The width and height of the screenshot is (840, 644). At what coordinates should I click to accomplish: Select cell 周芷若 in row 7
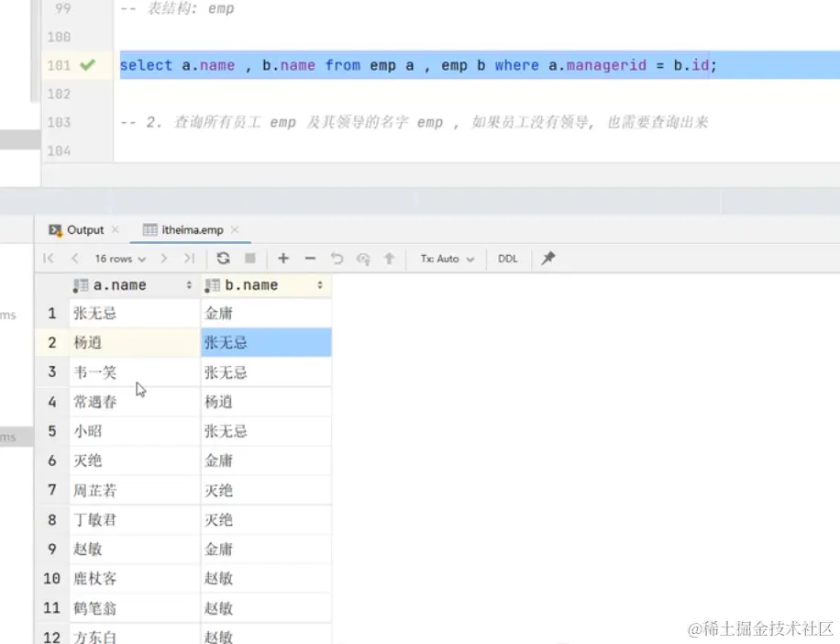click(x=134, y=490)
